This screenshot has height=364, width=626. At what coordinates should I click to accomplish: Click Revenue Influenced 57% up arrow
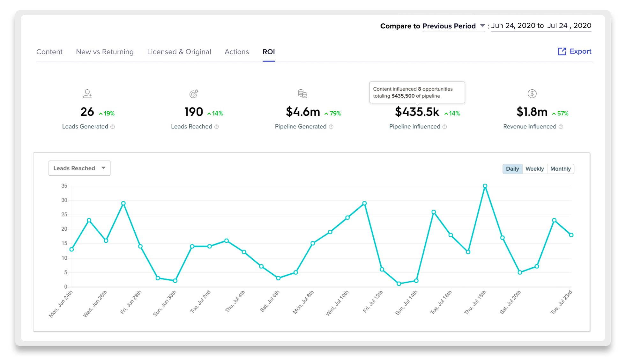tap(554, 114)
